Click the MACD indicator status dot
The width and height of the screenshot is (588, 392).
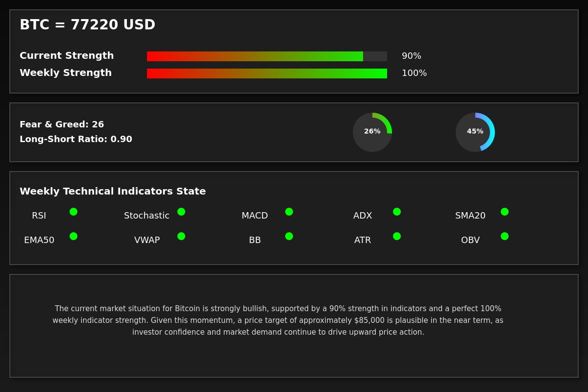point(289,212)
